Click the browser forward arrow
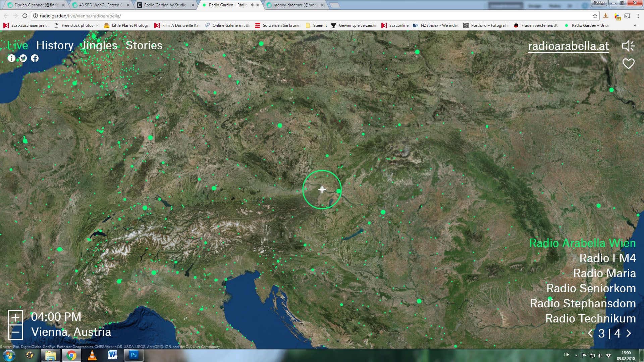Screen dimensions: 644x362 15,16
